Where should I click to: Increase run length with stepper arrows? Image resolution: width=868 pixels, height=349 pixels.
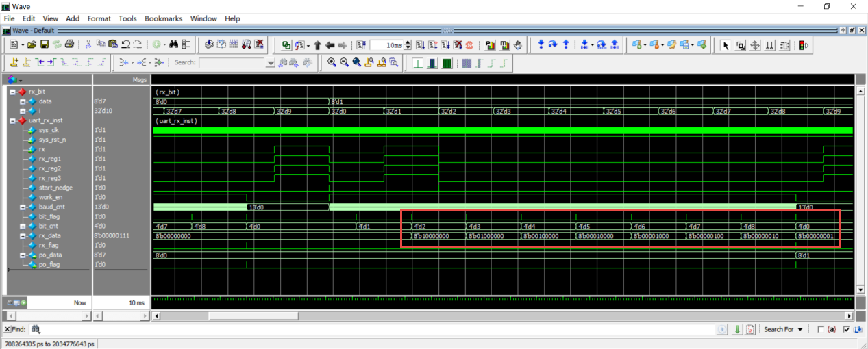click(408, 42)
